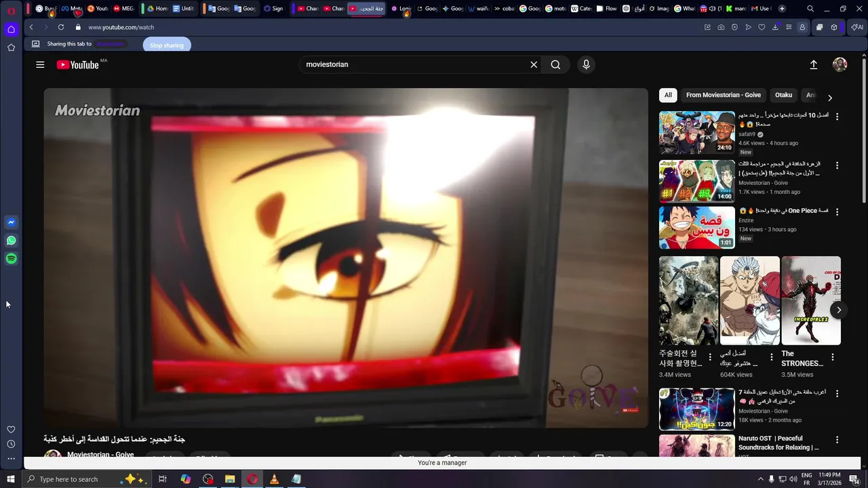868x488 pixels.
Task: Open options for the safah9 video
Action: tap(837, 117)
